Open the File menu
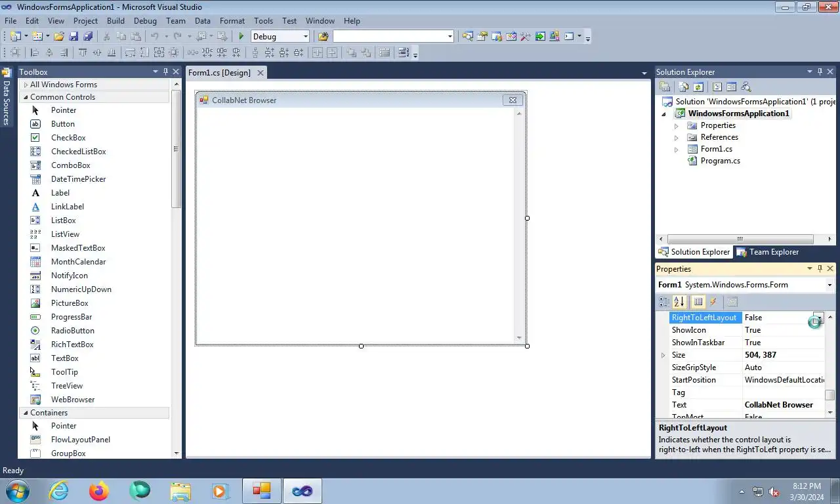The width and height of the screenshot is (840, 504). point(10,21)
